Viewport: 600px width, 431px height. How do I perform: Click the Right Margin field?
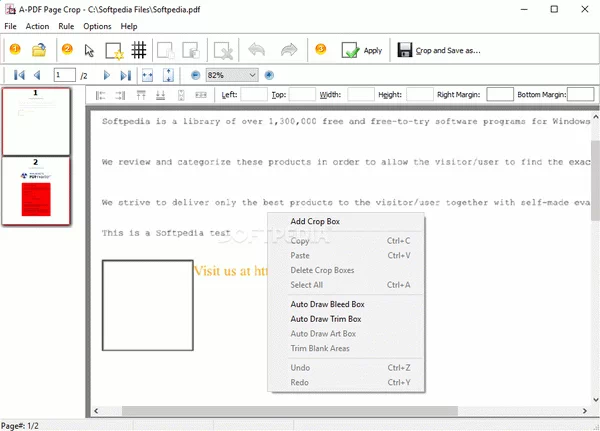(x=500, y=95)
